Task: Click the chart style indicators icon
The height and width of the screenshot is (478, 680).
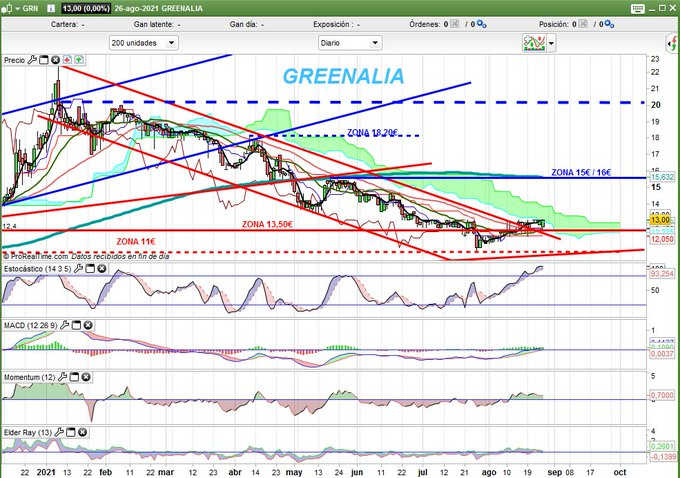Action: pyautogui.click(x=534, y=43)
